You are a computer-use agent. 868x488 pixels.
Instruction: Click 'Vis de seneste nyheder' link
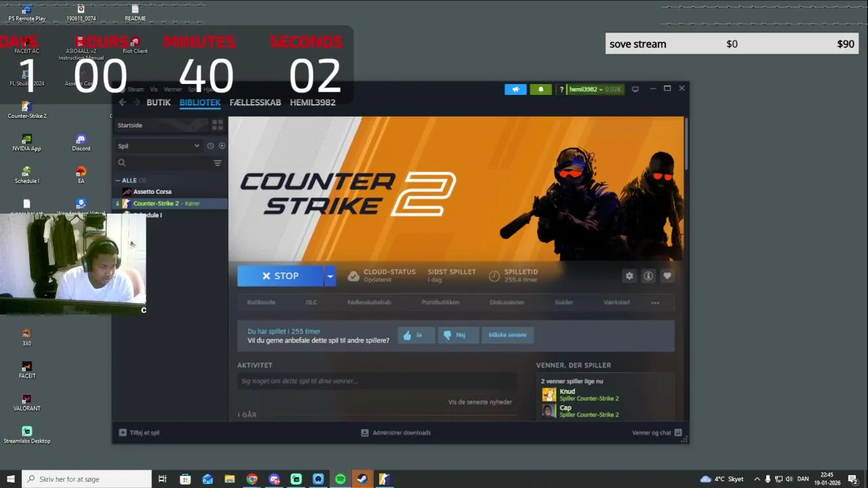[x=480, y=402]
